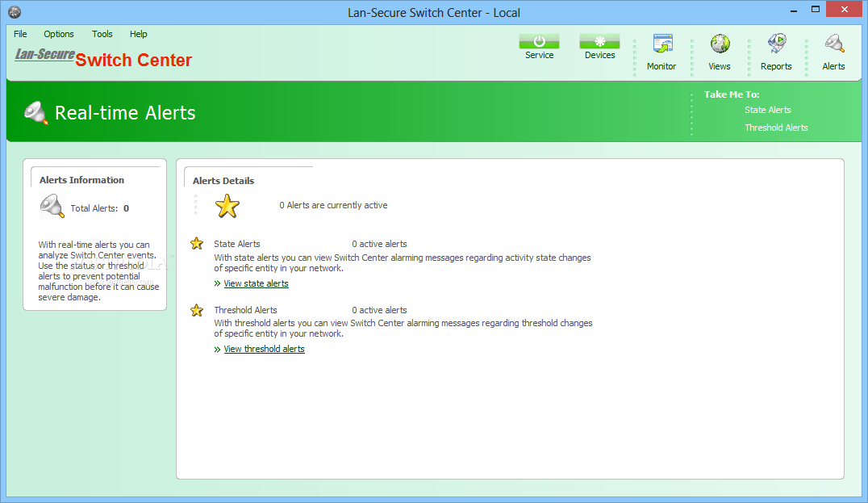Open the Tools menu
The height and width of the screenshot is (503, 868).
click(102, 34)
